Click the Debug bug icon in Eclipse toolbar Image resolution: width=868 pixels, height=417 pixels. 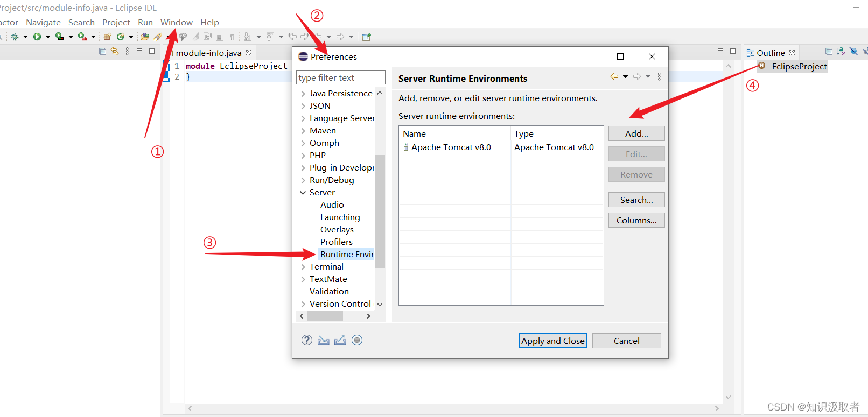15,37
